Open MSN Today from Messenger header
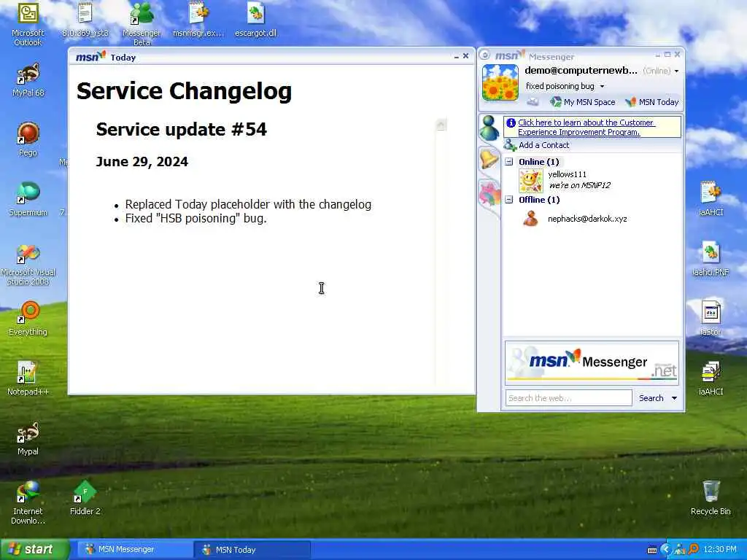Screen dimensions: 747x560 651,102
